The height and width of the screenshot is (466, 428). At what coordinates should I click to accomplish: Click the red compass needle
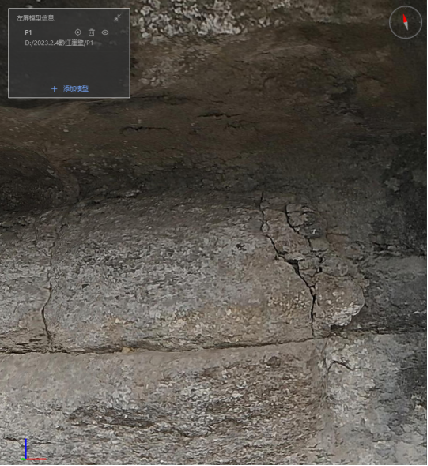(x=405, y=18)
